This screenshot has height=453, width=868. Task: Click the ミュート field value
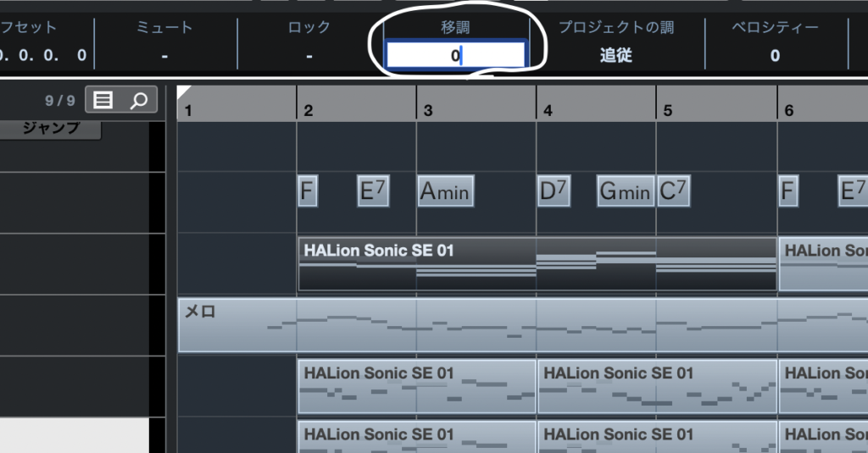[x=164, y=56]
